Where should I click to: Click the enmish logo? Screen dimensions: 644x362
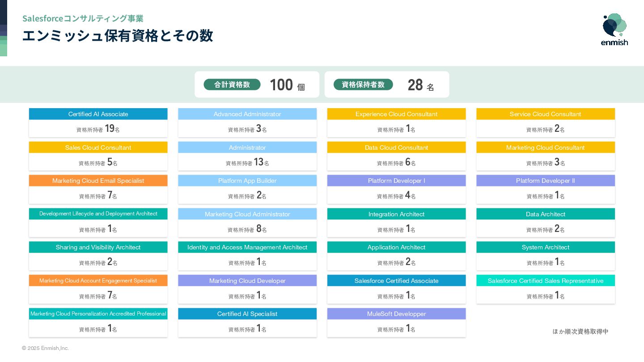click(614, 29)
